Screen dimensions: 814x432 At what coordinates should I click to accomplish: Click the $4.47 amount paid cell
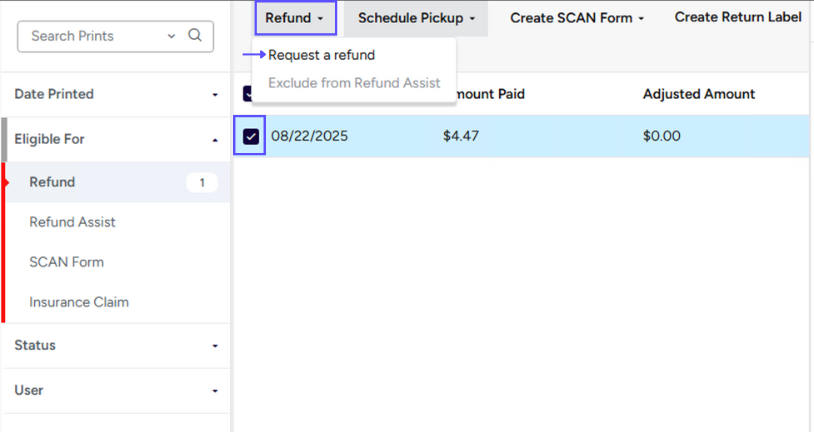pos(460,136)
